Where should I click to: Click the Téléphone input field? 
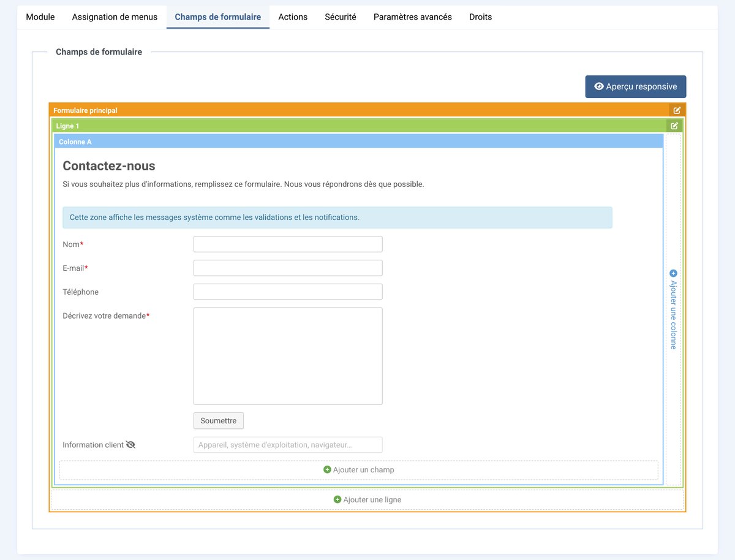(288, 292)
